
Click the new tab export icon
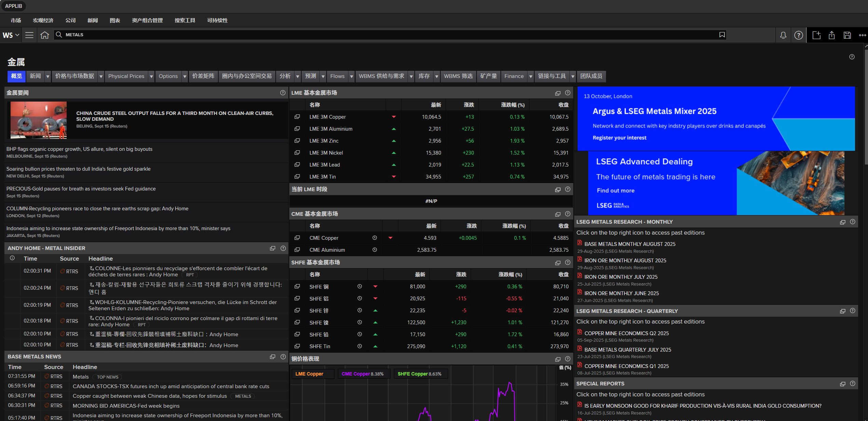[x=816, y=35]
